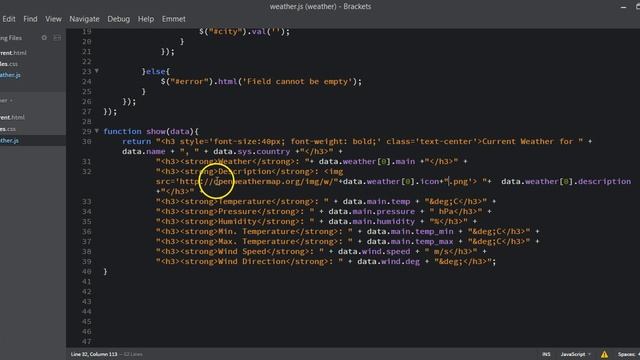Viewport: 640px width, 360px height.
Task: Click 'Pressure' text on line 34
Action: [237, 211]
